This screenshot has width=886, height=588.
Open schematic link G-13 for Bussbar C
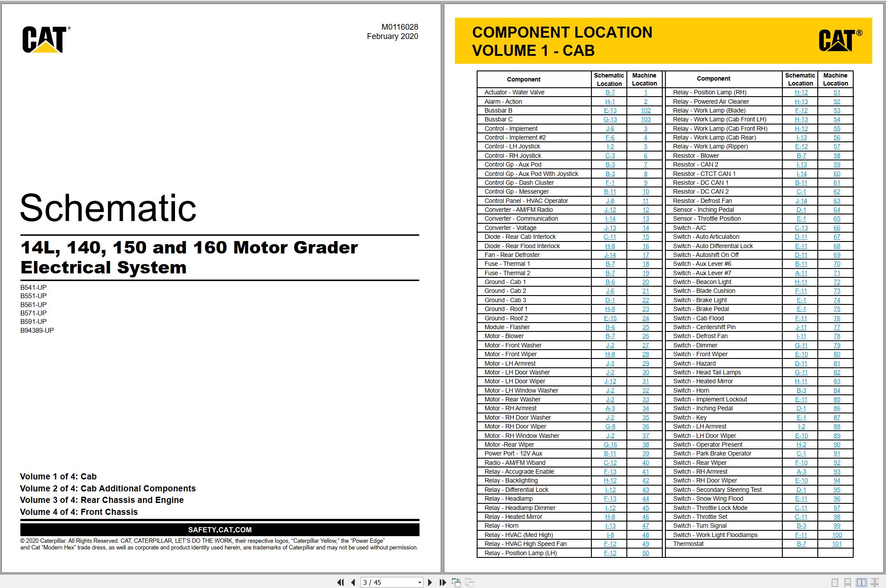pos(610,119)
